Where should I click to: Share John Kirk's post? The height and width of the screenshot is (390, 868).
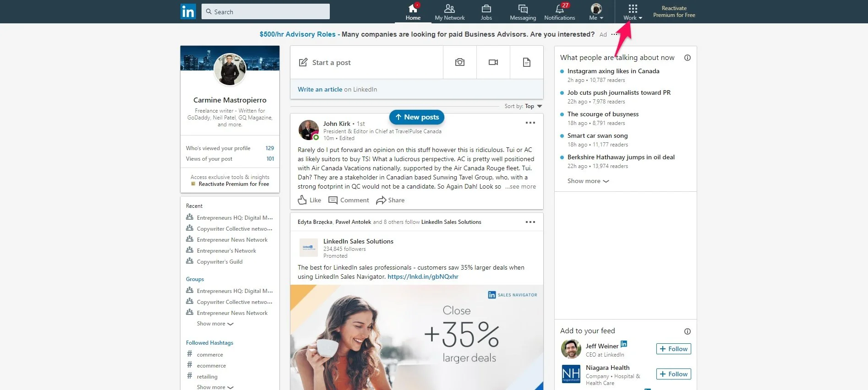point(390,200)
